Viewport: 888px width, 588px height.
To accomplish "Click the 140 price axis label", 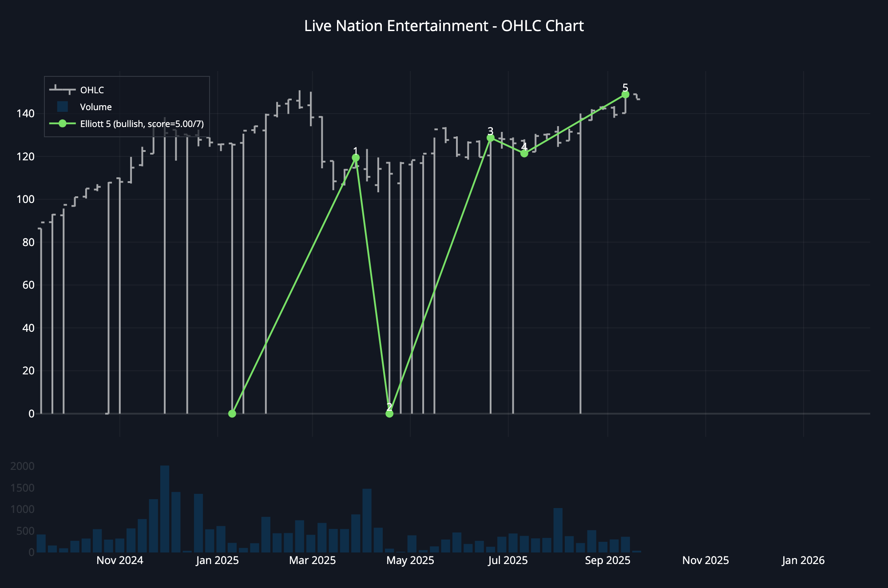I will tap(25, 114).
